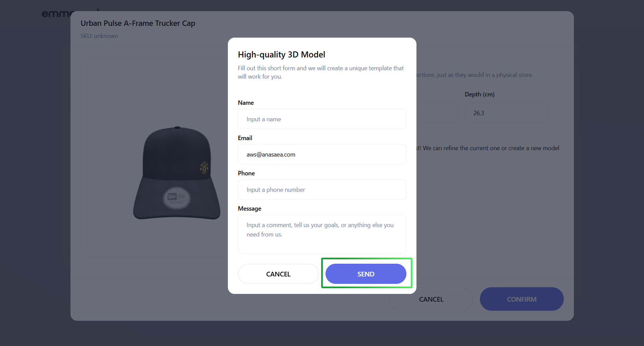Screen dimensions: 644x346
Task: Click the Name input field
Action: coord(322,119)
